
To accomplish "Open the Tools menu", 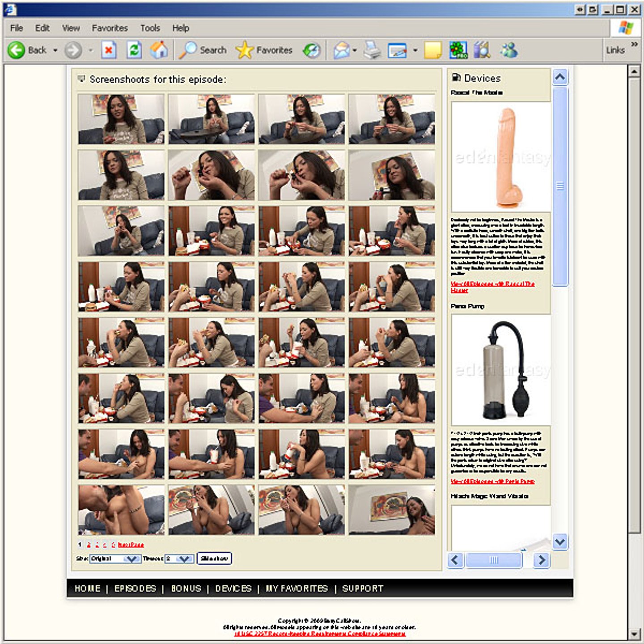I will click(150, 28).
